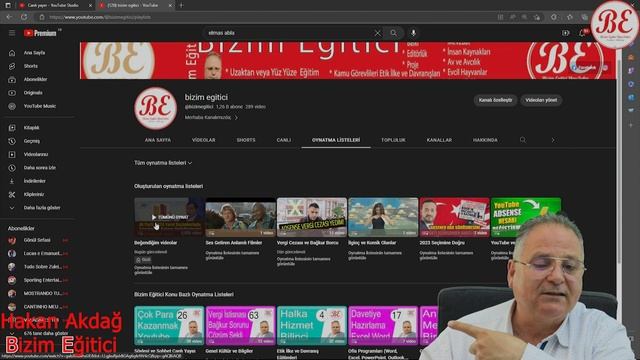Screen dimensions: 640x360
Task: Click the search field containing elmas abla
Action: pyautogui.click(x=288, y=33)
